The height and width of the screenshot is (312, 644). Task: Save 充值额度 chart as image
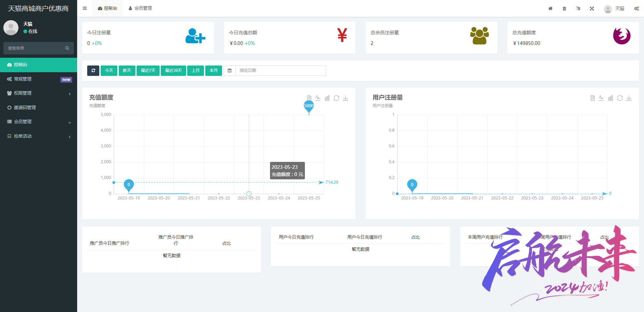[345, 98]
